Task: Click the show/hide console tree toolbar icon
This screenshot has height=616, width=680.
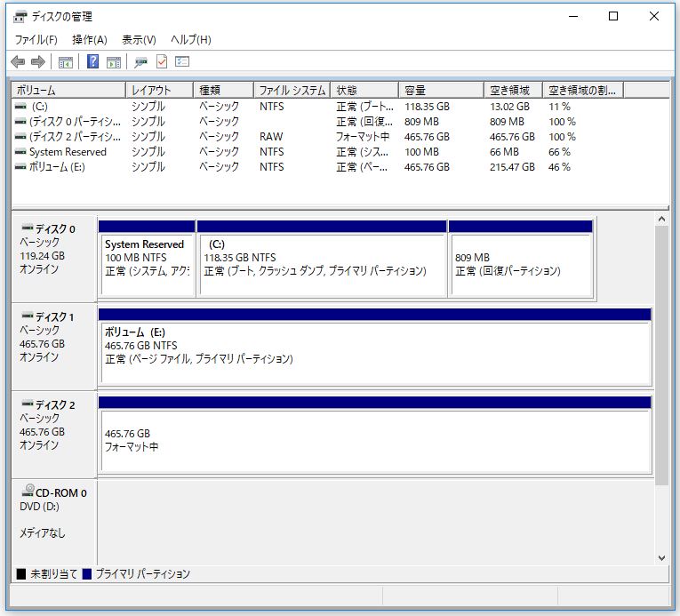Action: click(x=66, y=62)
